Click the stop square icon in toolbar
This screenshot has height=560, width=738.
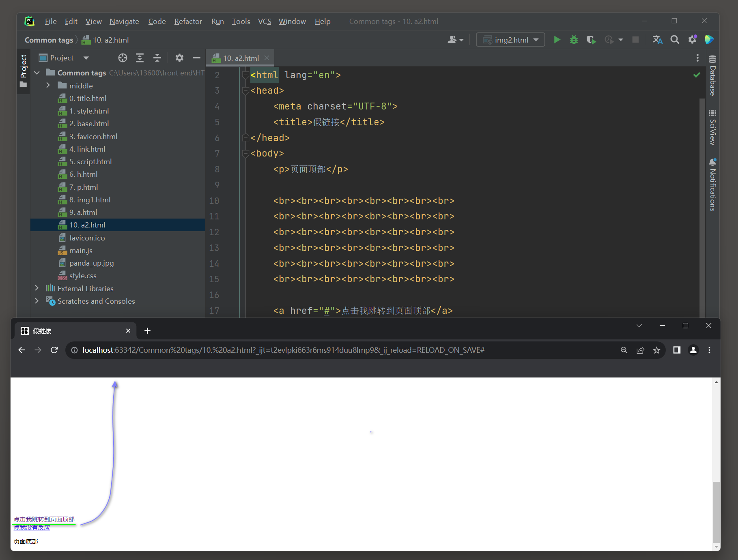coord(636,40)
